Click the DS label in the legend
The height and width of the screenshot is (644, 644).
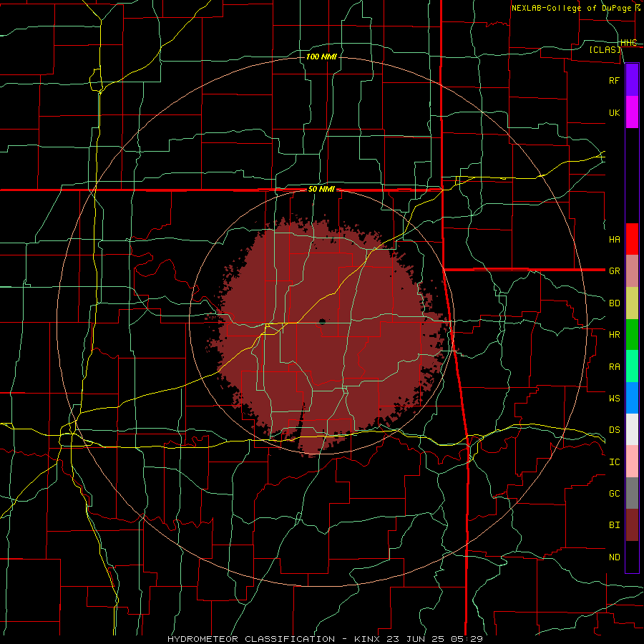point(615,430)
